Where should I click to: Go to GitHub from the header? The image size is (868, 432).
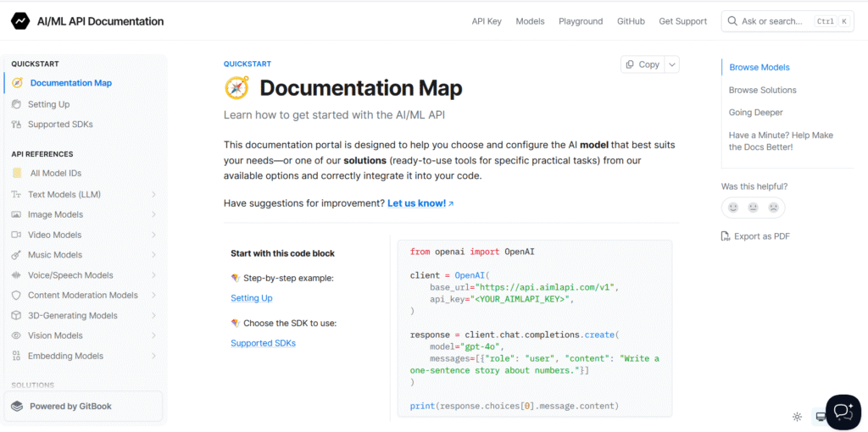pyautogui.click(x=631, y=21)
